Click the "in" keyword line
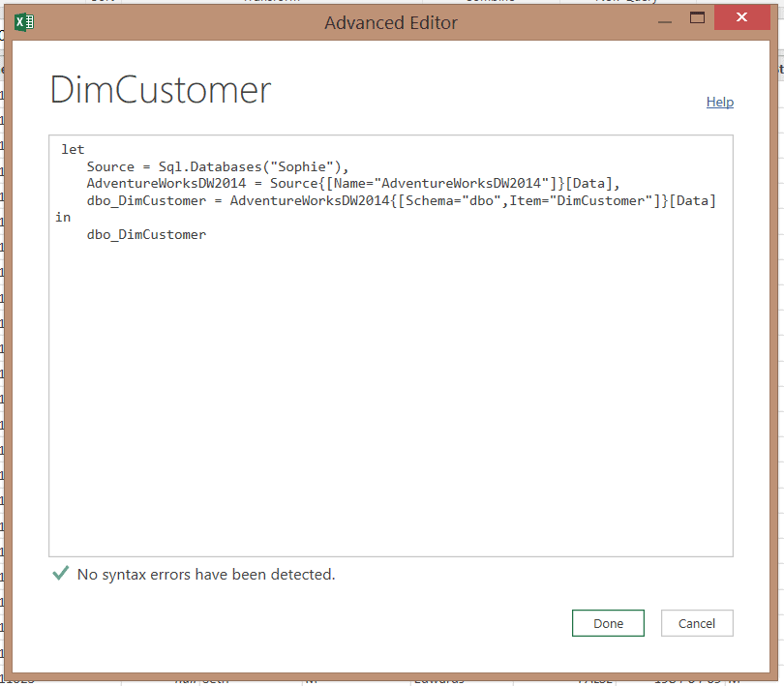784x686 pixels. (63, 218)
